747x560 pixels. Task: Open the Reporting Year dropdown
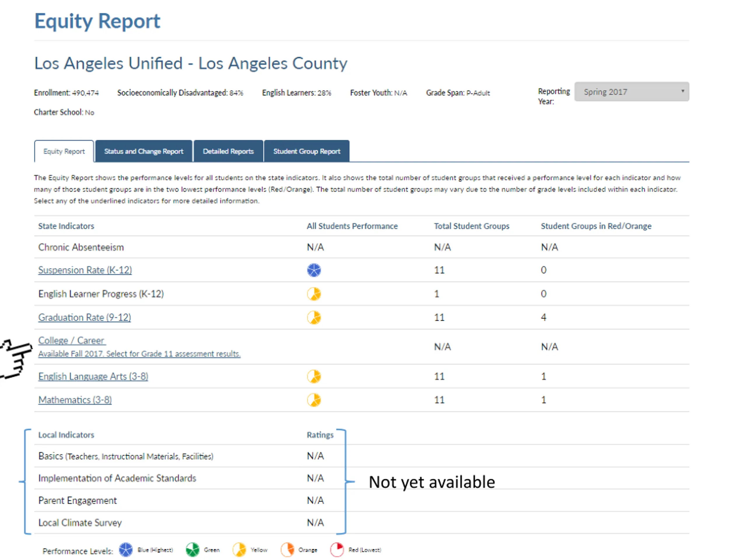tap(631, 92)
